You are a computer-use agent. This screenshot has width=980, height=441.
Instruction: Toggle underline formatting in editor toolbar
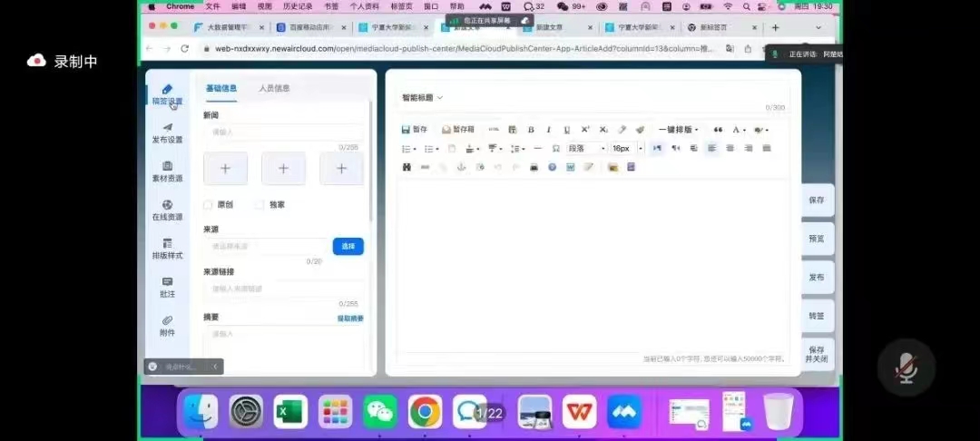point(567,130)
